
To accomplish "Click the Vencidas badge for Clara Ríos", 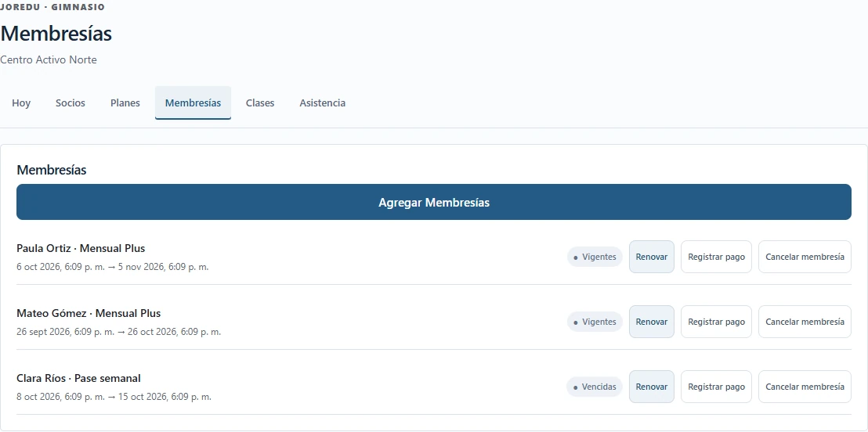I will point(595,387).
